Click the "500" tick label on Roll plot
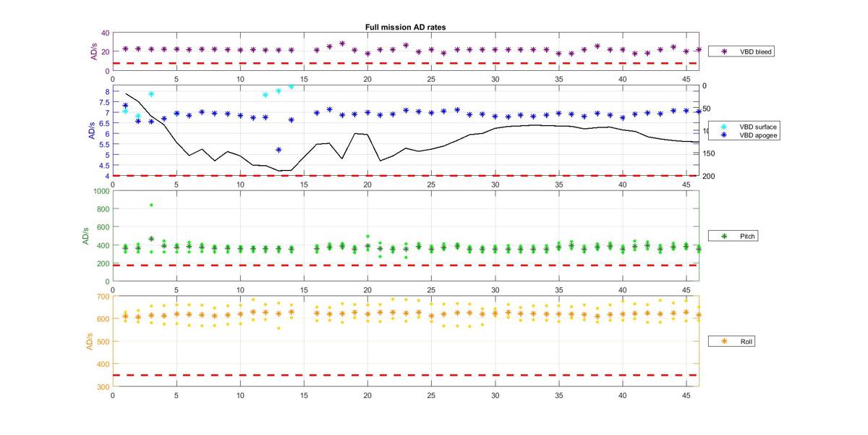Image resolution: width=868 pixels, height=435 pixels. 103,342
